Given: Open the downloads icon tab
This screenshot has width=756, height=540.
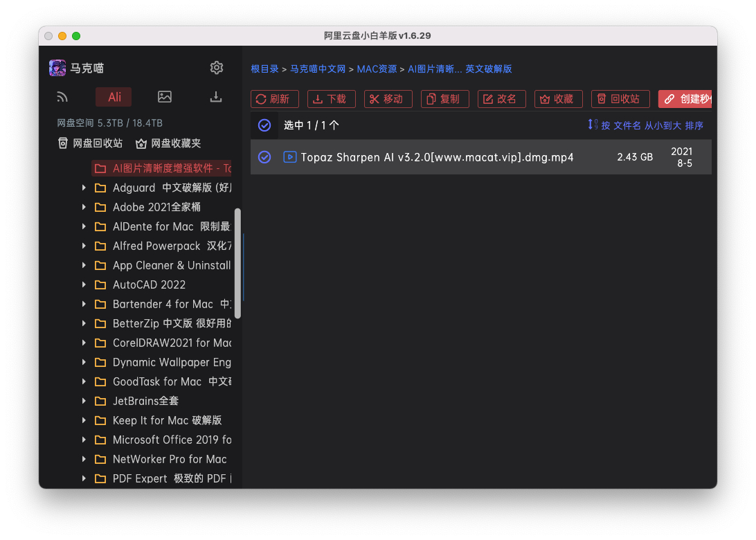Looking at the screenshot, I should (x=216, y=97).
